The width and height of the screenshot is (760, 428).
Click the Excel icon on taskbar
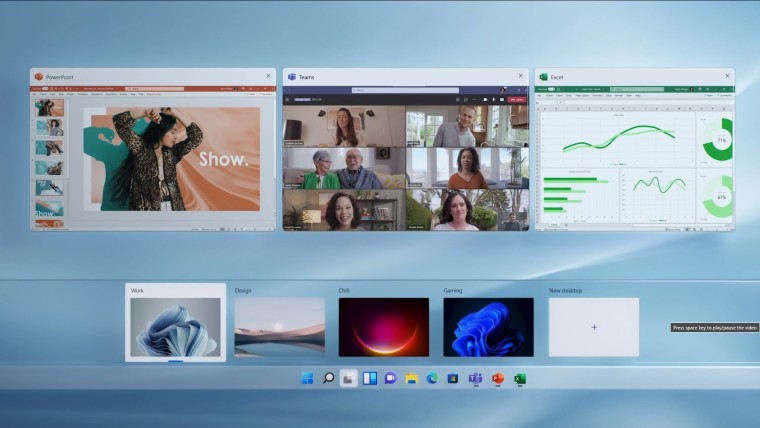519,379
